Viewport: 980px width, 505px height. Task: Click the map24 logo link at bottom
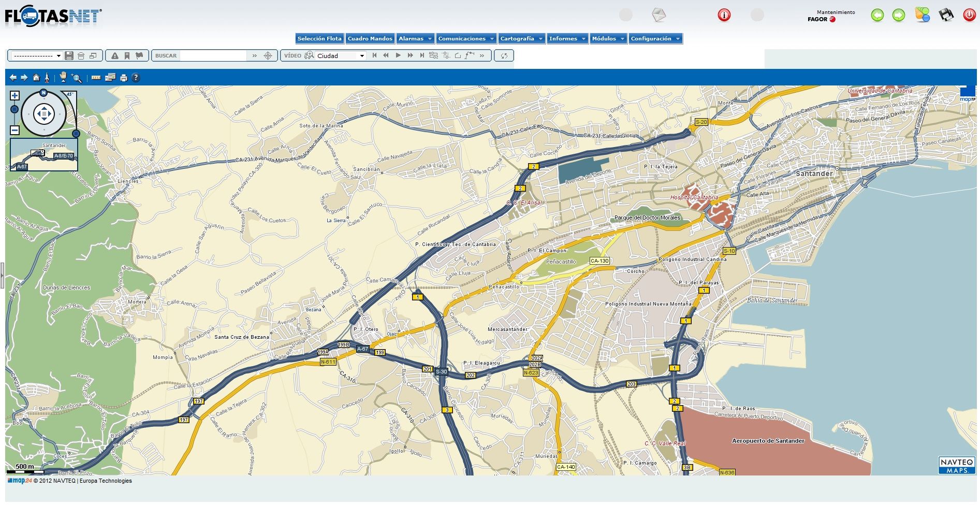pyautogui.click(x=20, y=481)
